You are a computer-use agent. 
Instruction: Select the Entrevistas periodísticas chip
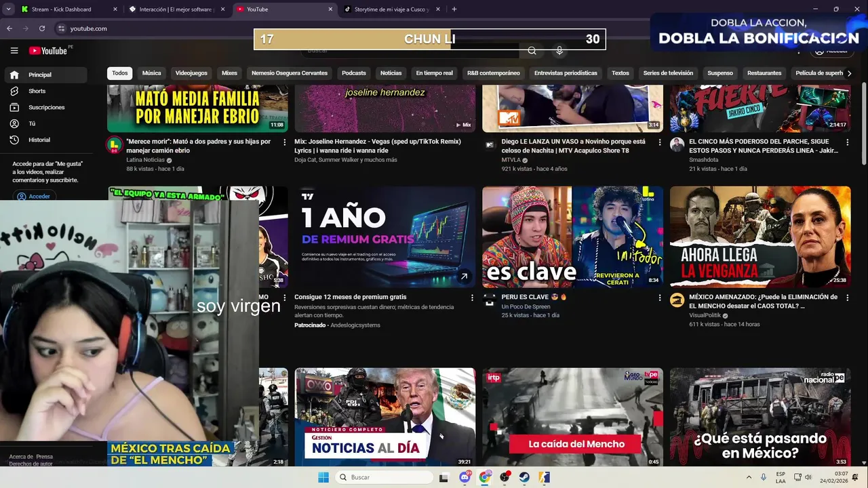[566, 73]
